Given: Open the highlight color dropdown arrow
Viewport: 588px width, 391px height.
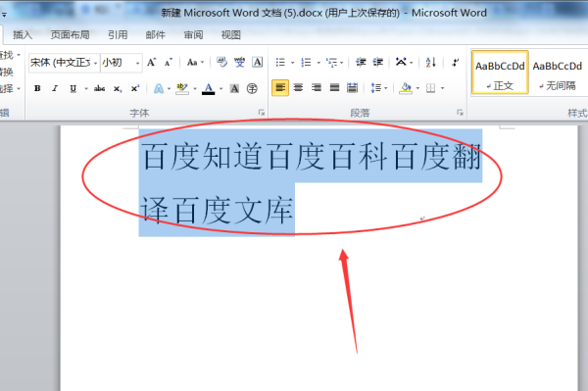Looking at the screenshot, I should [195, 89].
